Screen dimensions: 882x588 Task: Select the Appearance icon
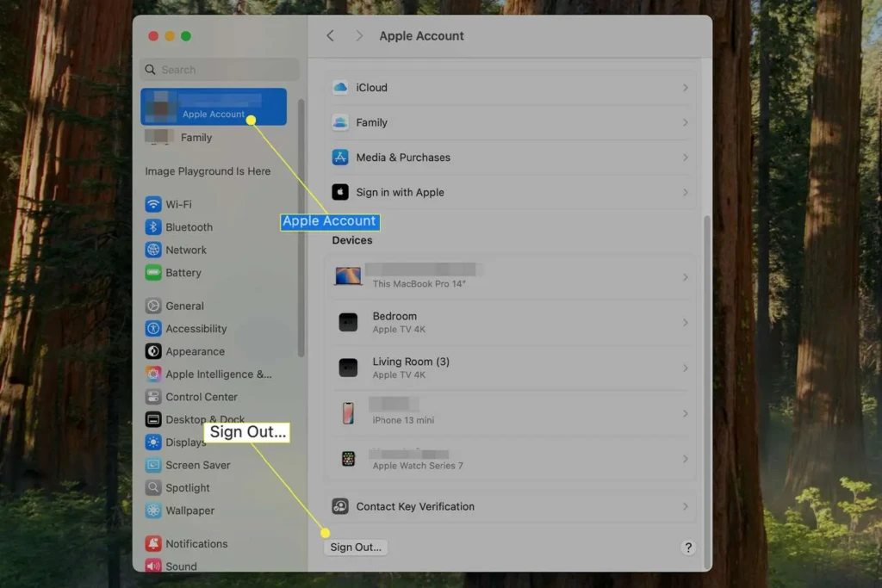point(153,351)
